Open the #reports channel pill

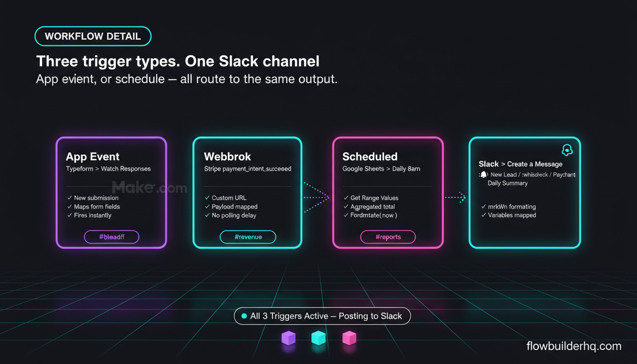388,237
